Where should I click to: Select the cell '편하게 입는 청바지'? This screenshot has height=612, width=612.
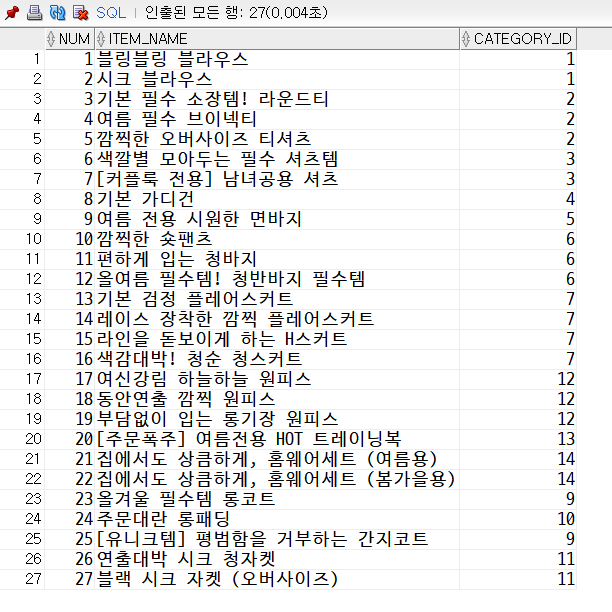click(x=277, y=259)
